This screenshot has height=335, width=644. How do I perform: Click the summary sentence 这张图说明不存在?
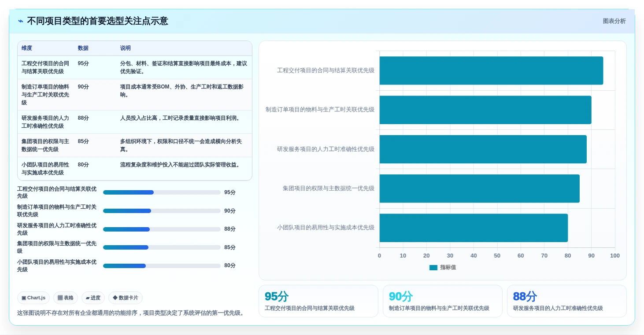pos(131,313)
